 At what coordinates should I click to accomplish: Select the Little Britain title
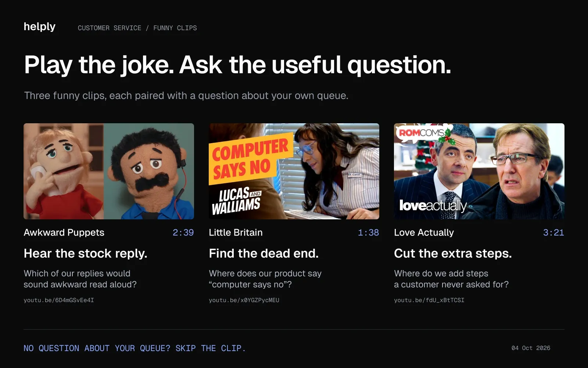[236, 233]
